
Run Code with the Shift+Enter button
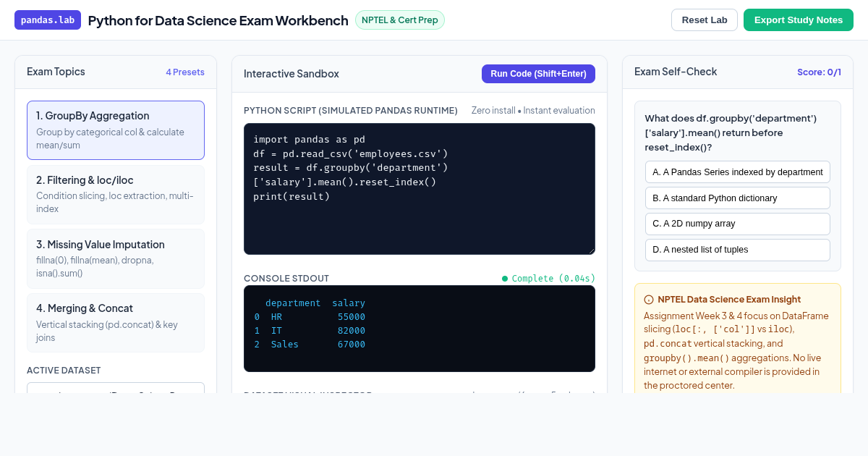coord(538,74)
